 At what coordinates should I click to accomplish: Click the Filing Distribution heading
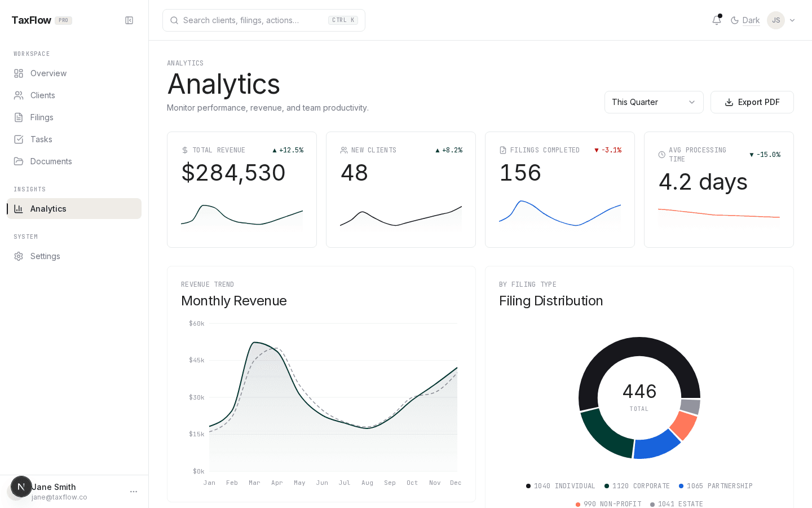click(551, 301)
